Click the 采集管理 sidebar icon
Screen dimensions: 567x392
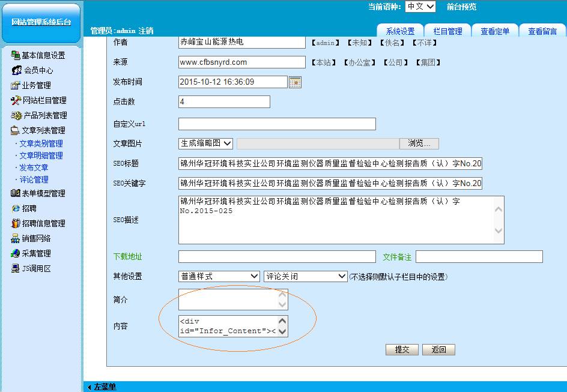(x=16, y=253)
